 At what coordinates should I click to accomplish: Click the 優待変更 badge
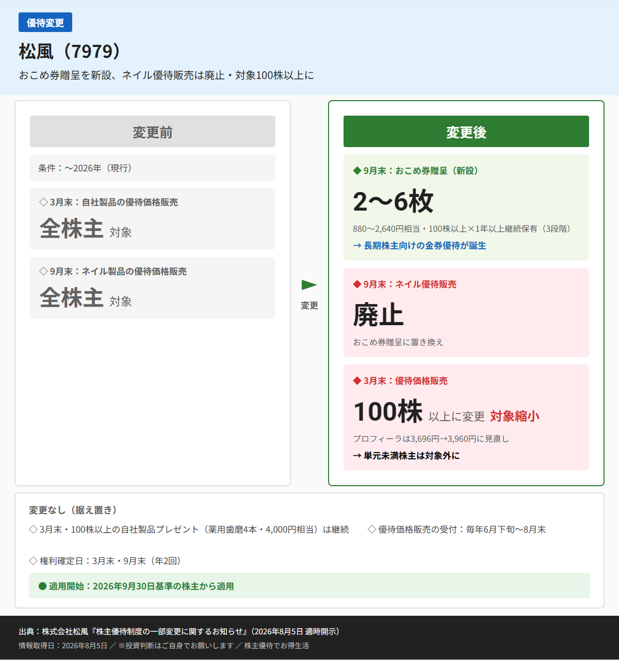pos(45,22)
